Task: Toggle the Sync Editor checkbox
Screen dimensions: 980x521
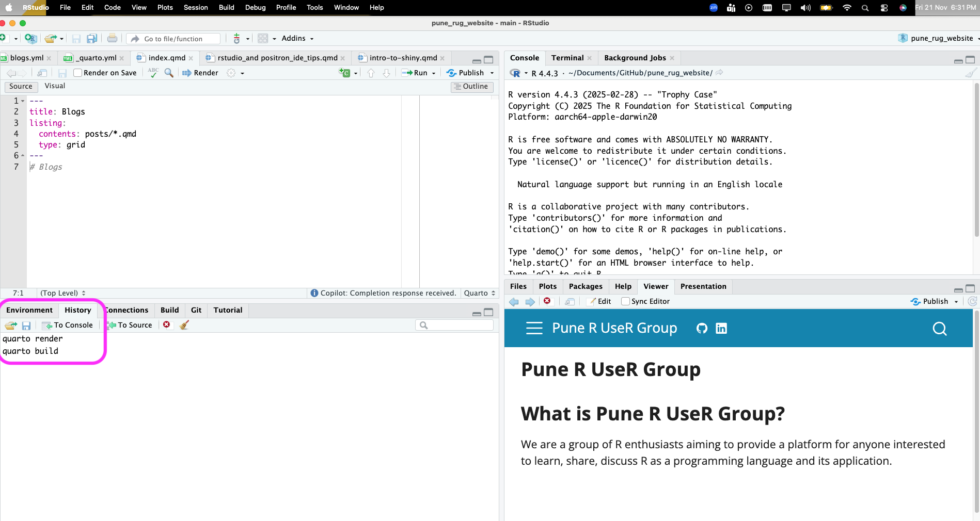Action: click(625, 301)
